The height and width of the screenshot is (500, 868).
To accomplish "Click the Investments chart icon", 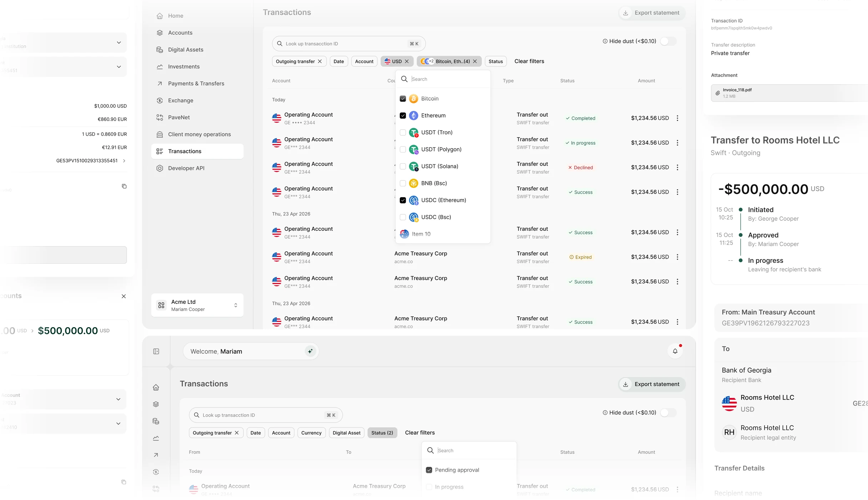I will click(x=160, y=66).
